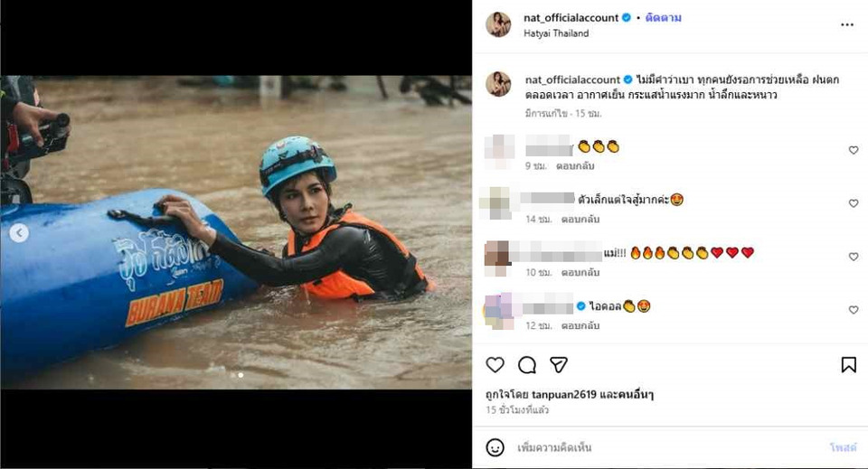Viewport: 868px width, 469px height.
Task: Like the post with the heart icon
Action: [495, 364]
